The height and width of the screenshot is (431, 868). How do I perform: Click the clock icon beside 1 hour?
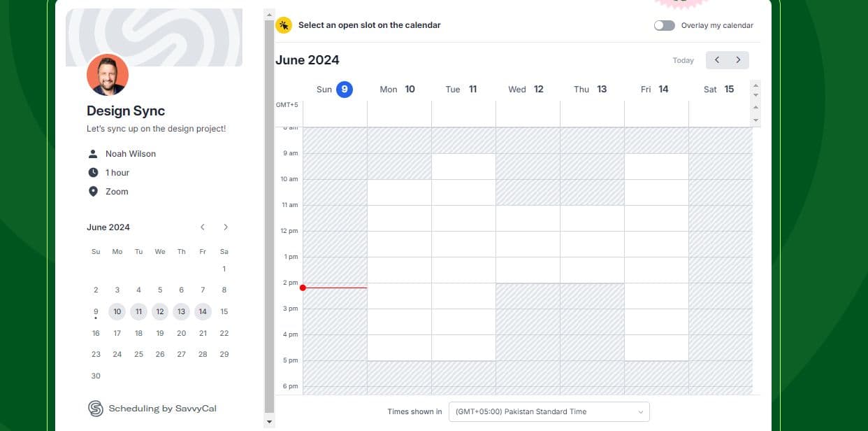tap(93, 173)
